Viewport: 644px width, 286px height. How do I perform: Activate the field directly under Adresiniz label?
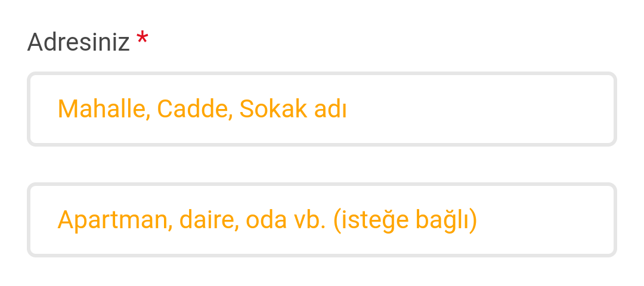click(322, 109)
